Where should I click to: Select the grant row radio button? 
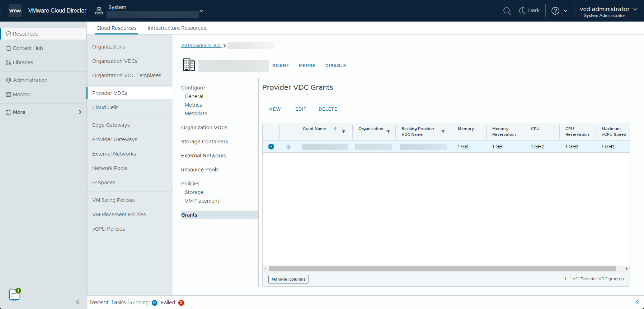tap(271, 147)
